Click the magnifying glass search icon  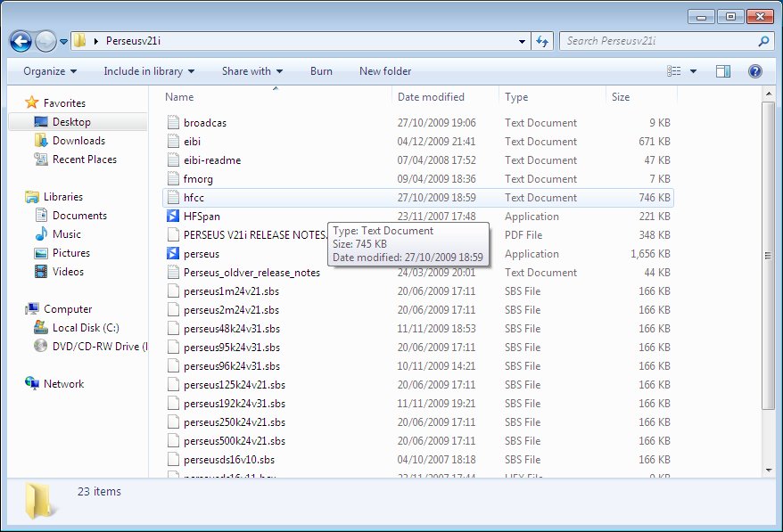[x=763, y=41]
